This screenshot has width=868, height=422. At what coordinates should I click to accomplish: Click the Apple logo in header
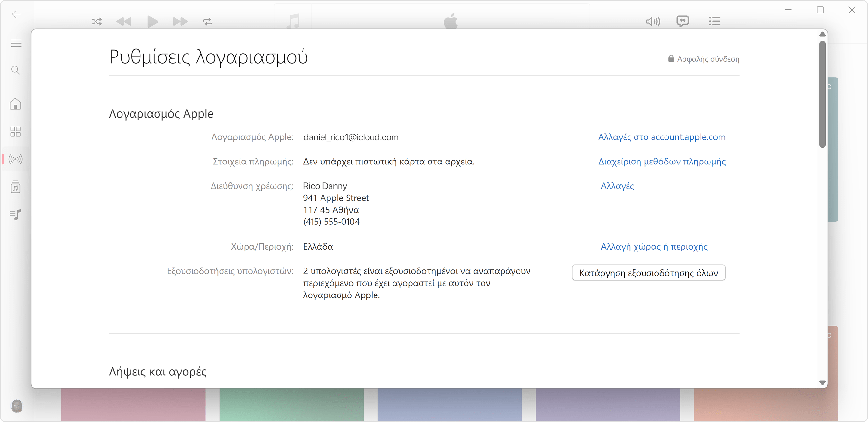coord(450,21)
